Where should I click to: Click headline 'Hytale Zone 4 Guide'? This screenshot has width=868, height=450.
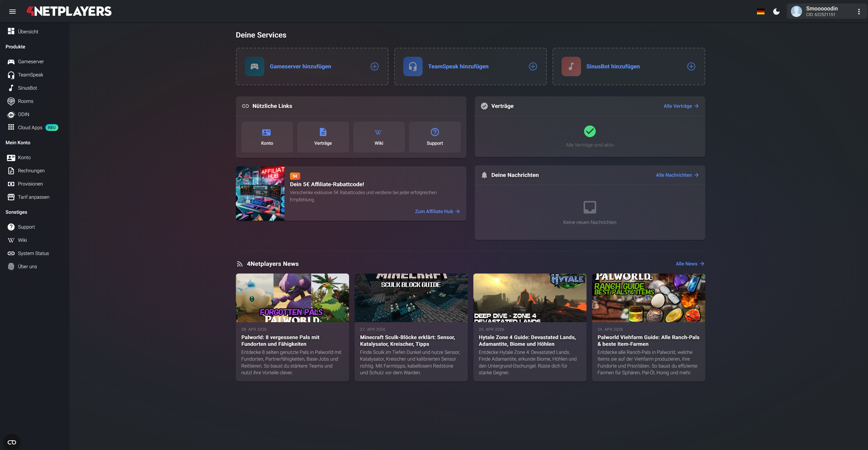click(x=527, y=340)
